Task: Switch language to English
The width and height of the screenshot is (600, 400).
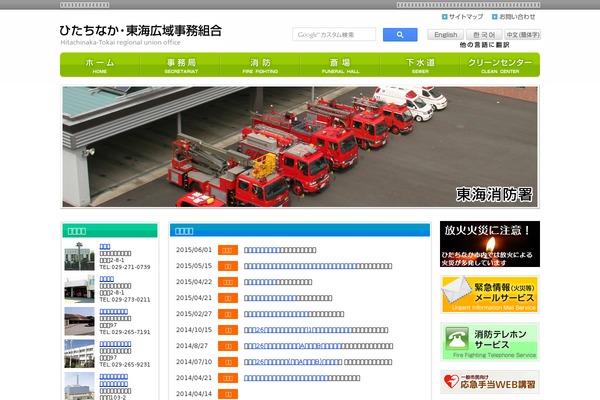Action: click(x=445, y=35)
